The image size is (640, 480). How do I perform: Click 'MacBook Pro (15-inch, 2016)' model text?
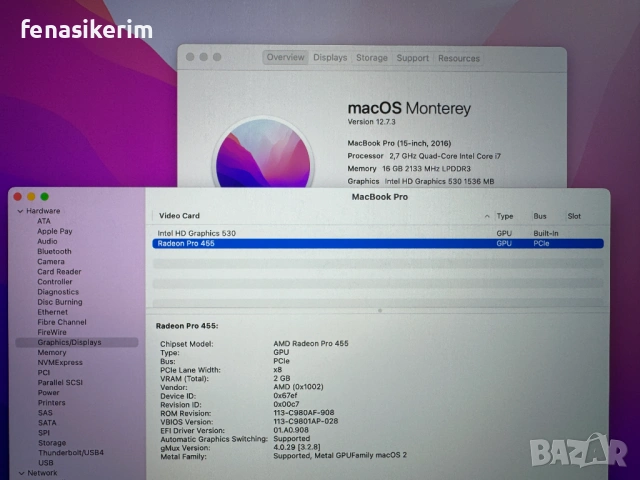pyautogui.click(x=399, y=143)
